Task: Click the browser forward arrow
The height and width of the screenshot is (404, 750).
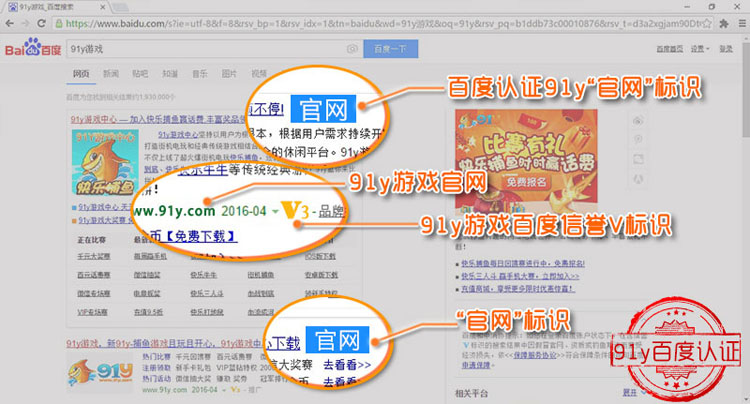Action: point(25,23)
